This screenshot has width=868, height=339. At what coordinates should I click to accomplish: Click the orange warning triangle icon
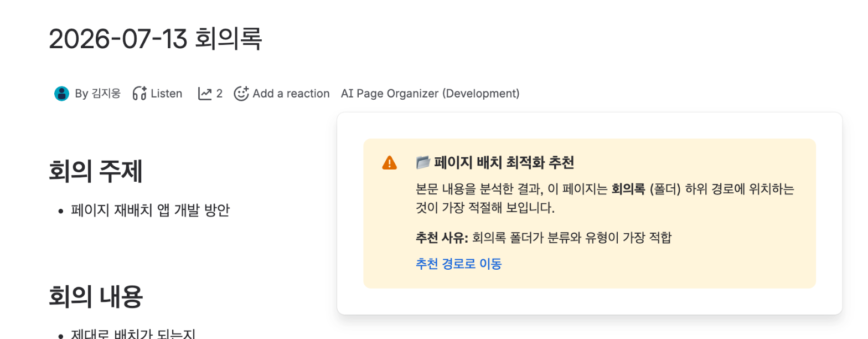390,163
